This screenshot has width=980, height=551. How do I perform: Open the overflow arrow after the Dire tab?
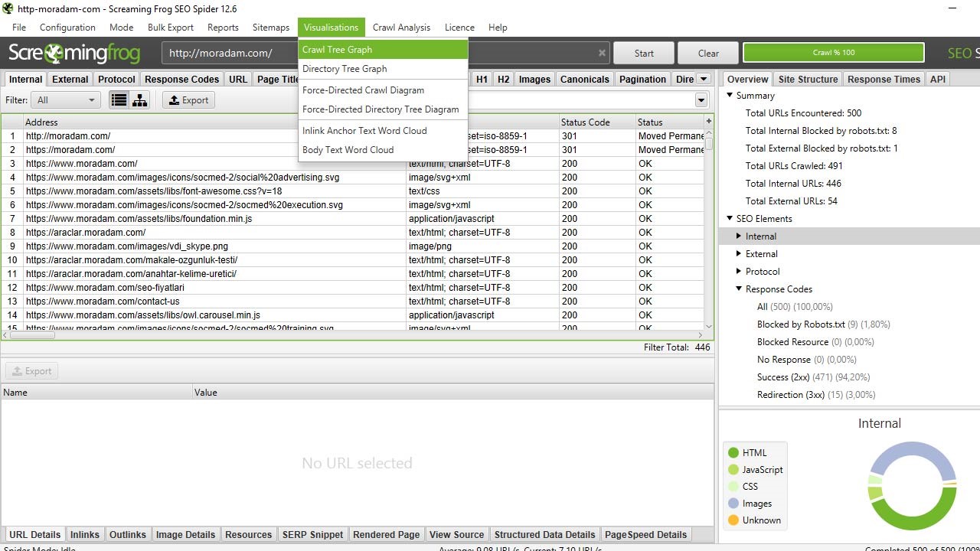(x=704, y=79)
